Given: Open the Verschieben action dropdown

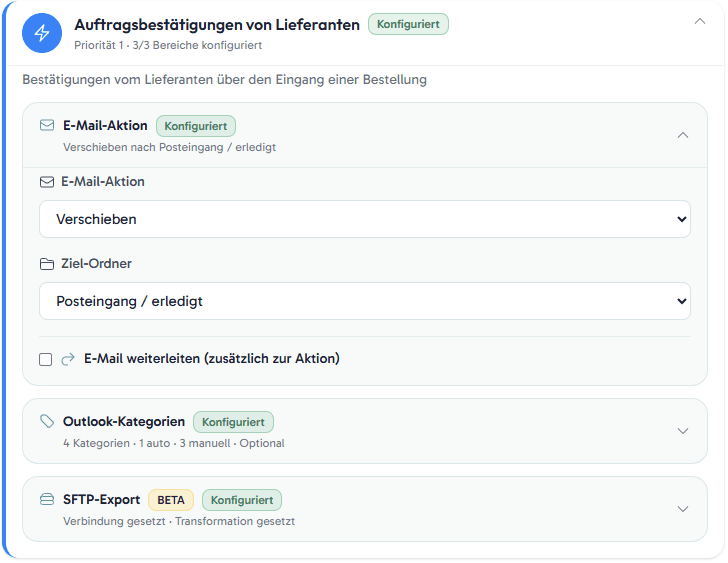Looking at the screenshot, I should pos(365,219).
